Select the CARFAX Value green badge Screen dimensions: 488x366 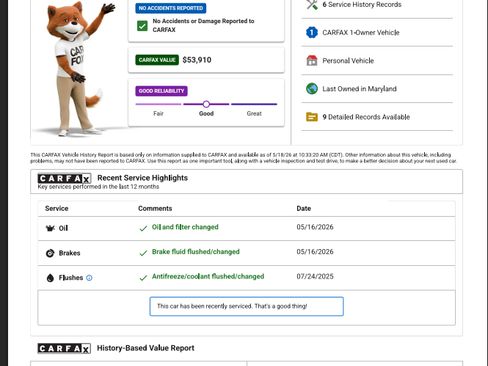point(157,60)
